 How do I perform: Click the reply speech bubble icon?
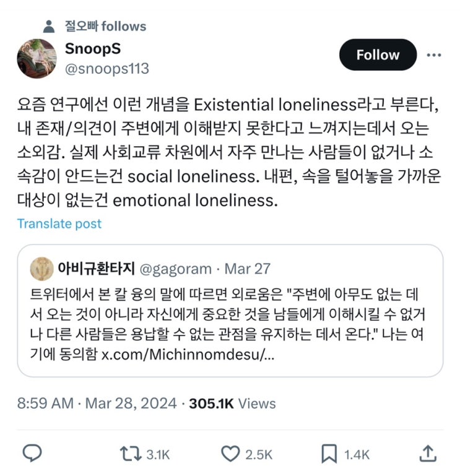(32, 454)
